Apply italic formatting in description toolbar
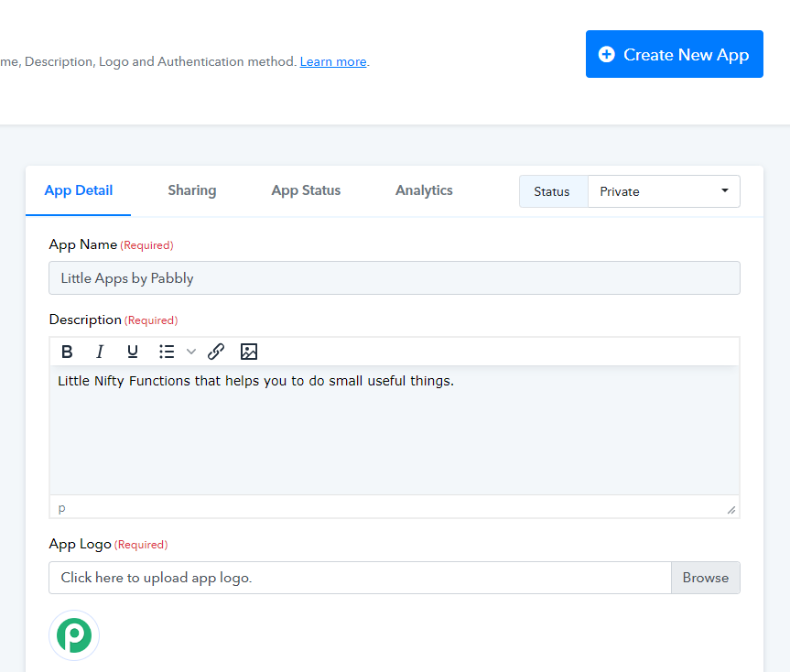 100,352
